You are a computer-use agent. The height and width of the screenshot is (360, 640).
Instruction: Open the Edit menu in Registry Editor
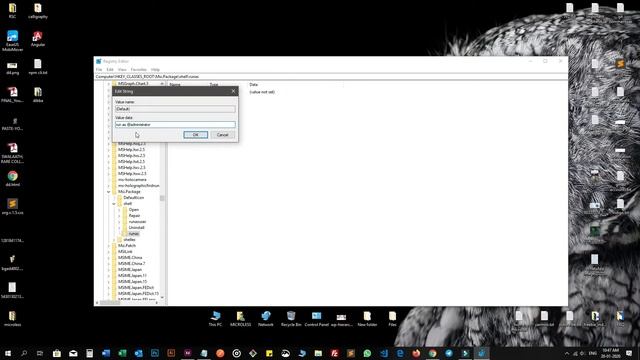[110, 70]
